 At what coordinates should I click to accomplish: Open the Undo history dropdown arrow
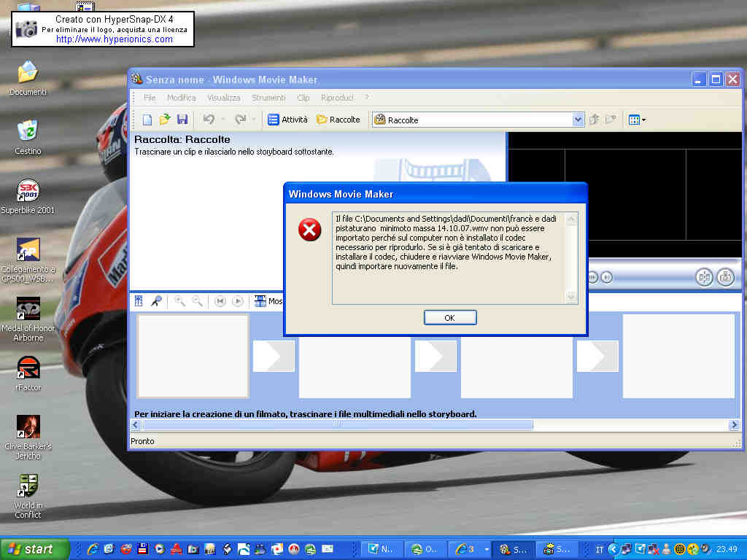pos(222,120)
